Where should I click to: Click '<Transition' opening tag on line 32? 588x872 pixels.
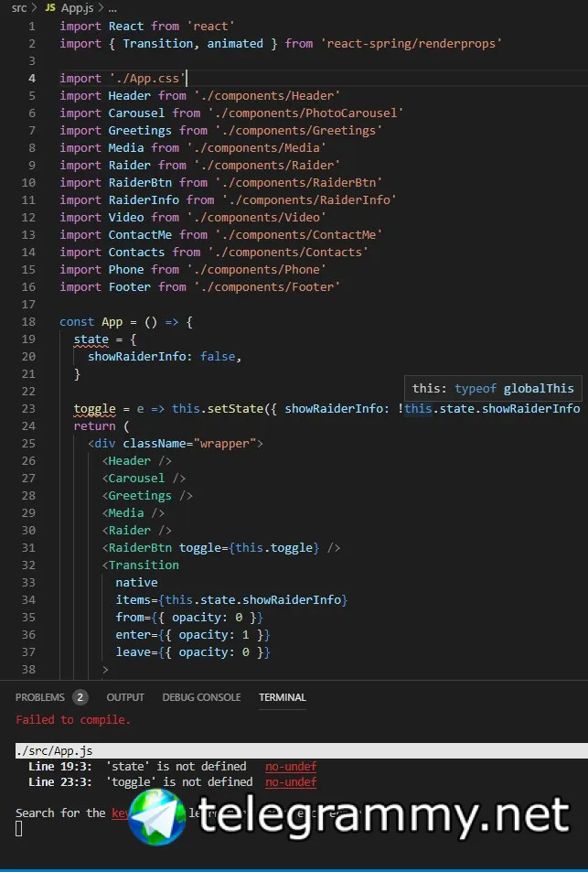tap(140, 565)
